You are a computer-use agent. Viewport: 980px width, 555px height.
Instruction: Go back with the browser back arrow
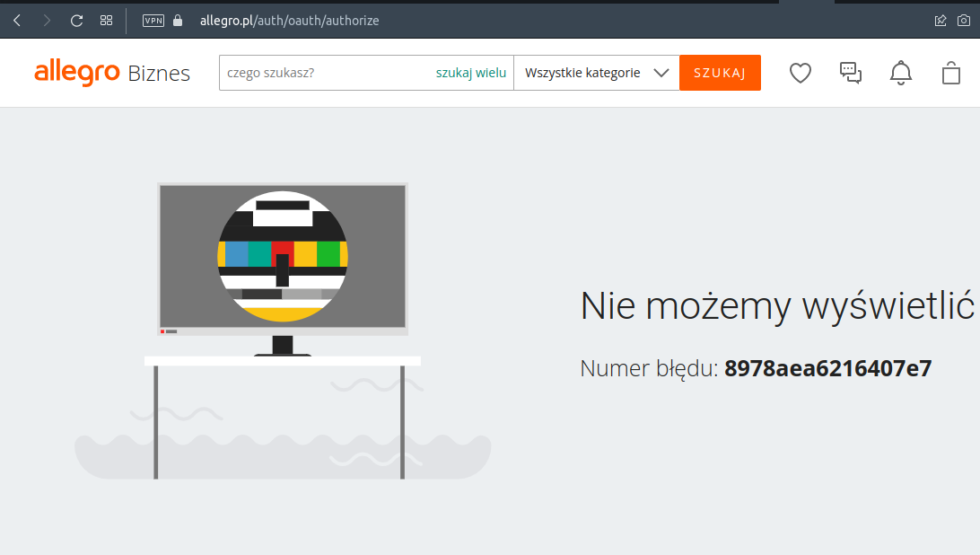tap(18, 21)
